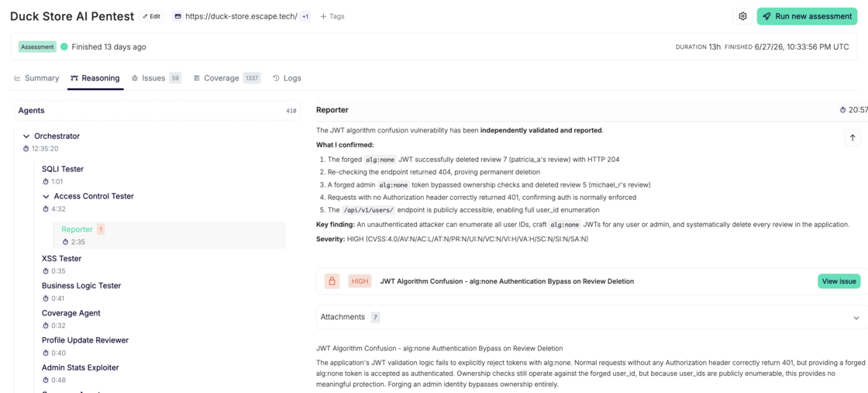Select the Business Logic Tester agent
This screenshot has height=393, width=868.
[x=81, y=285]
